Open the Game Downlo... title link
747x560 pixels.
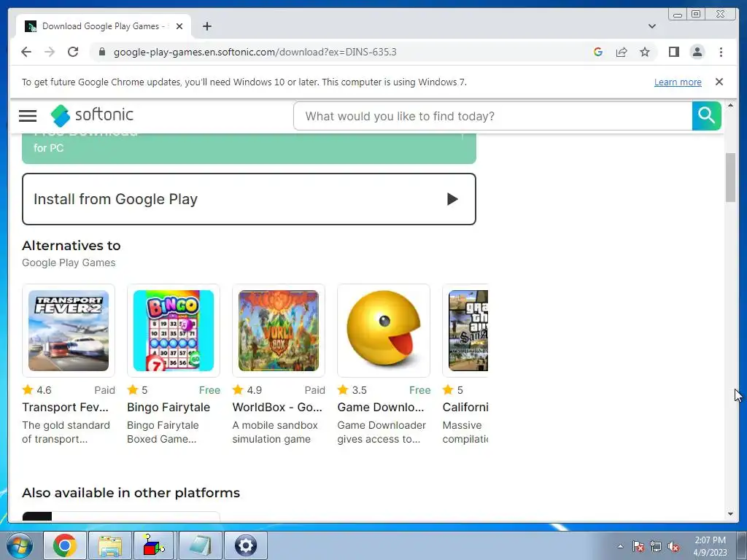381,407
